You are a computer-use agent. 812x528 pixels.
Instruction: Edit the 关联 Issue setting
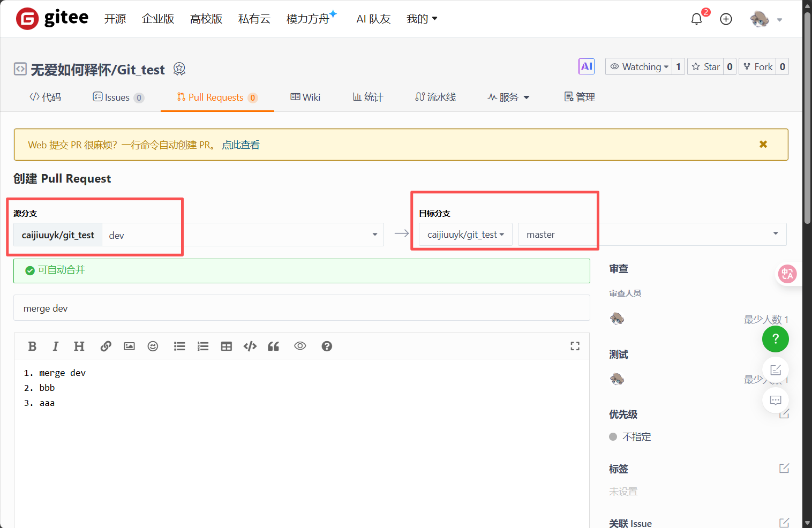(x=784, y=523)
